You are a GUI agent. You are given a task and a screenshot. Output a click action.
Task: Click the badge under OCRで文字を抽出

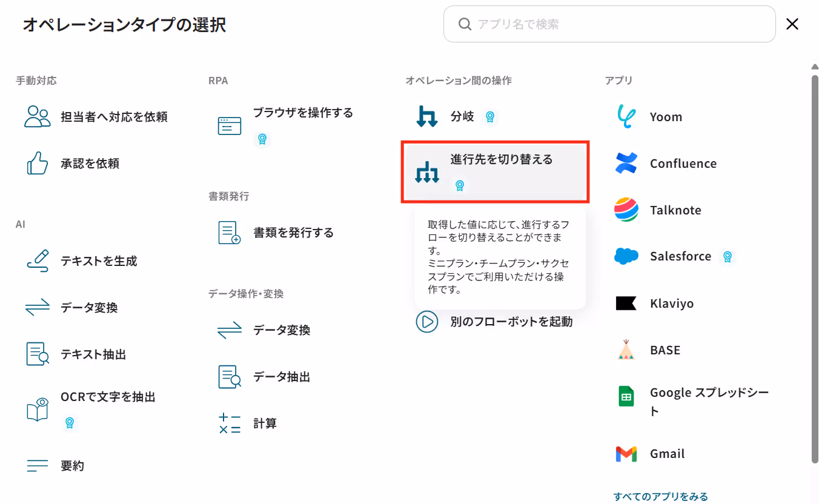coord(70,422)
